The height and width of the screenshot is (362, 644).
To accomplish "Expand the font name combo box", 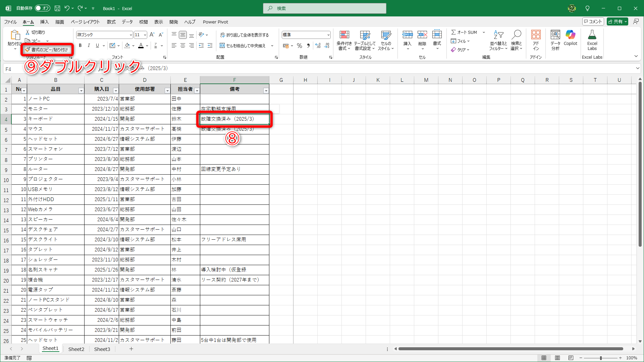I will tap(131, 35).
